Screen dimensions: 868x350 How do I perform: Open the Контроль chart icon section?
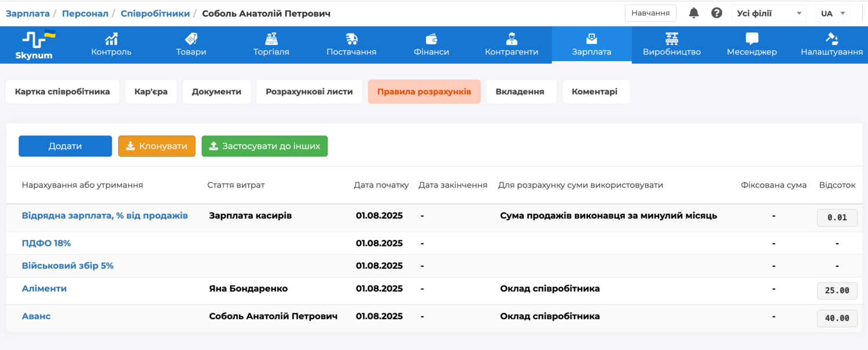click(111, 39)
